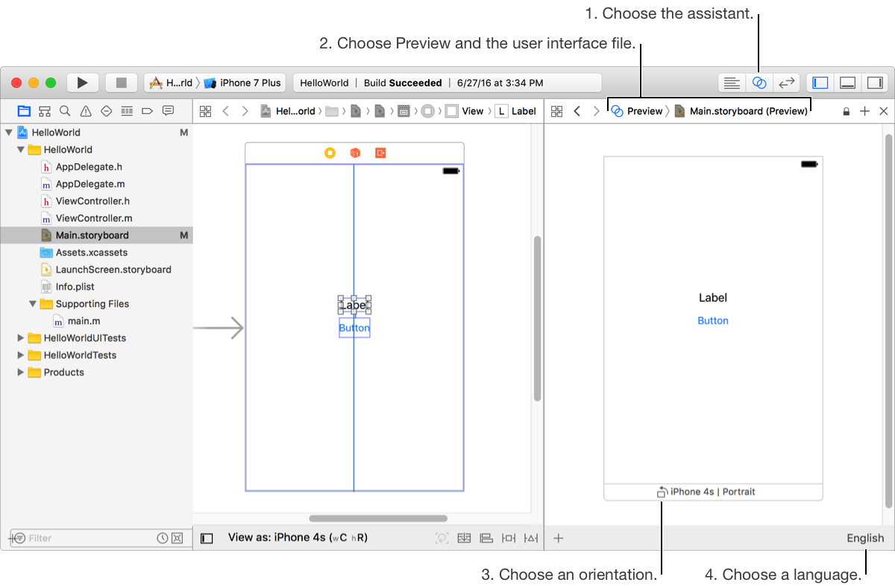
Task: Choose the assistant editor button
Action: click(759, 83)
